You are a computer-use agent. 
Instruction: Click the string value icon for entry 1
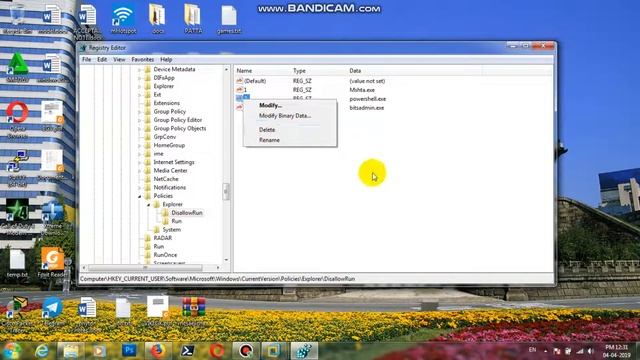point(240,90)
